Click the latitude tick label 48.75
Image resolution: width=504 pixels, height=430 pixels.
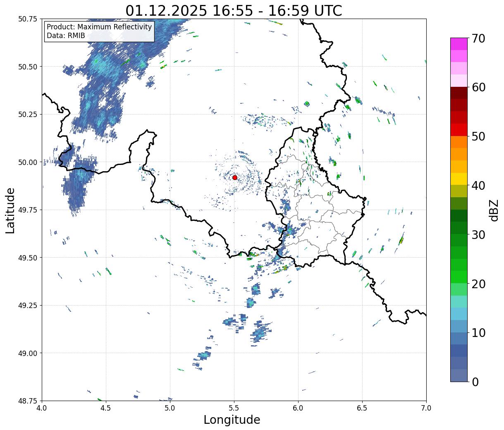pos(28,401)
